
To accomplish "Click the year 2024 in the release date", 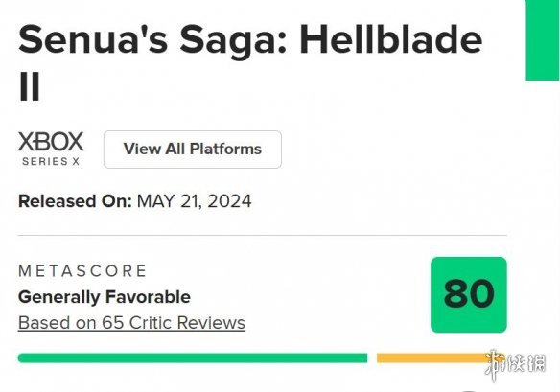I will pos(229,201).
